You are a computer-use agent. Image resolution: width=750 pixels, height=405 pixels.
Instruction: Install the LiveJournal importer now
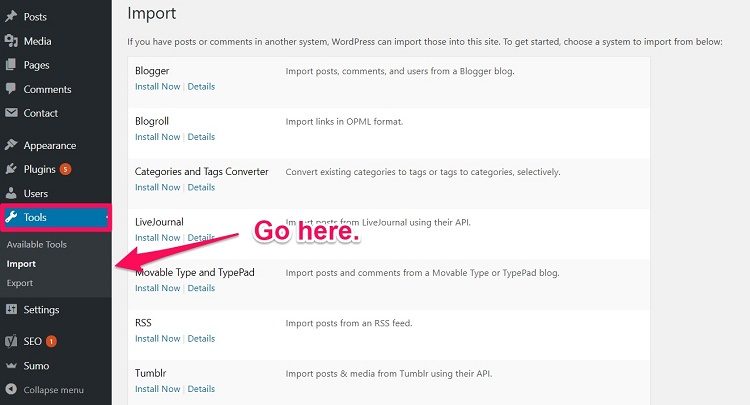click(x=157, y=238)
